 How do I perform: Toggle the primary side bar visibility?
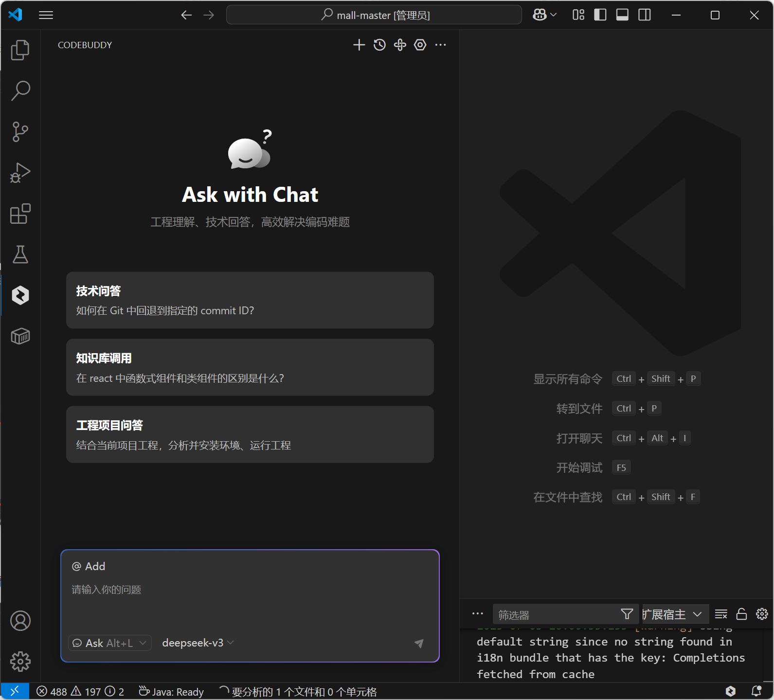tap(600, 15)
